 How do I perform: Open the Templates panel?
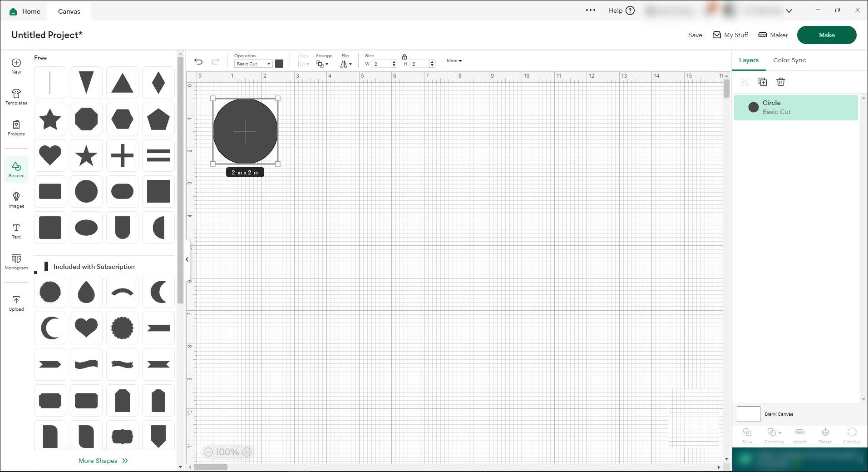[x=16, y=97]
